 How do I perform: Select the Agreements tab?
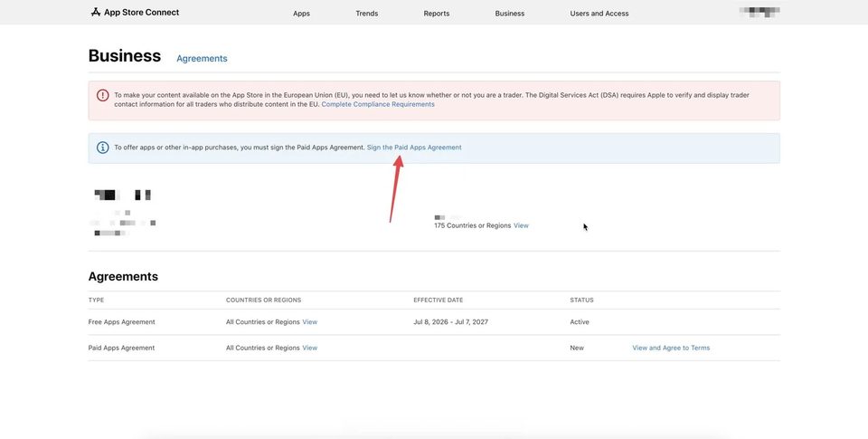(202, 58)
